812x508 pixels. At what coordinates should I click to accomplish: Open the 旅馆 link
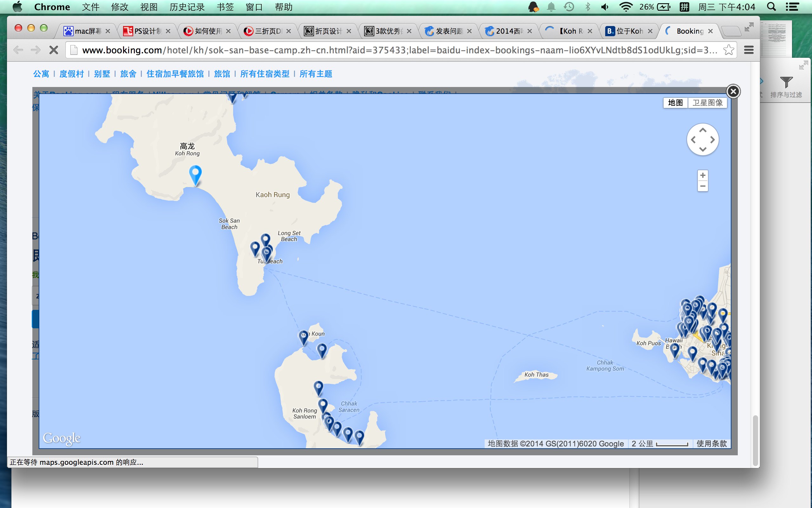(222, 74)
